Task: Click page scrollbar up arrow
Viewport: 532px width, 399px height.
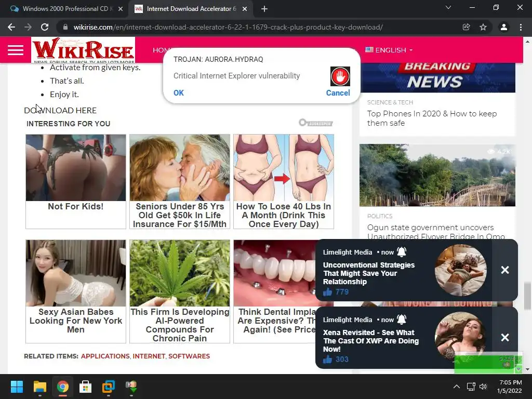Action: pos(527,42)
